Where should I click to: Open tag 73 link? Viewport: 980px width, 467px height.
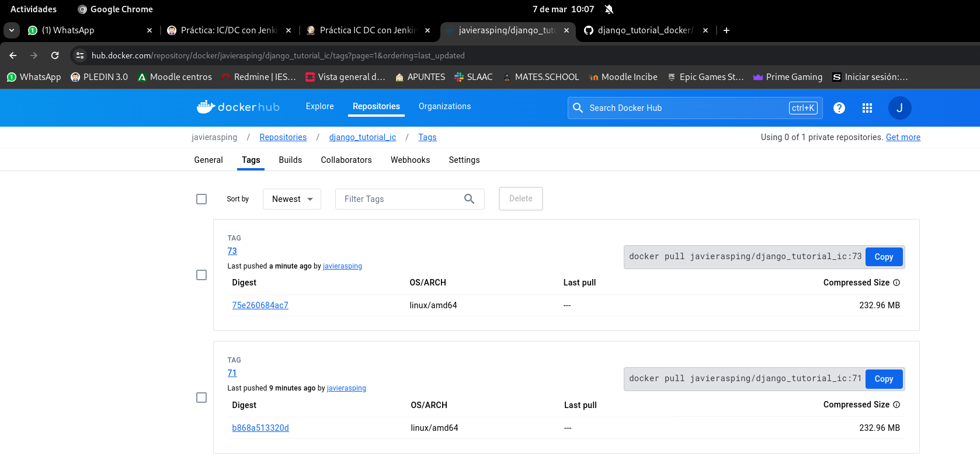point(232,251)
